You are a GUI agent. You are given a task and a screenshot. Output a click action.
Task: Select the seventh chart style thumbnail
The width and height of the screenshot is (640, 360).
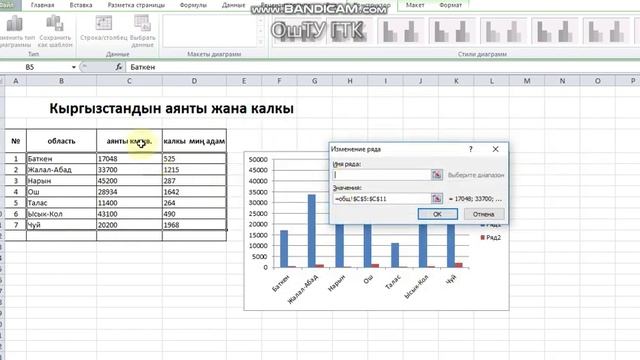(607, 31)
